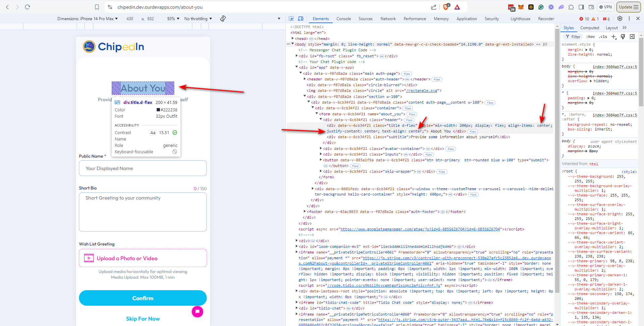Toggle flex badge on the form element
Screen dimensions: 644x326
pyautogui.click(x=412, y=114)
